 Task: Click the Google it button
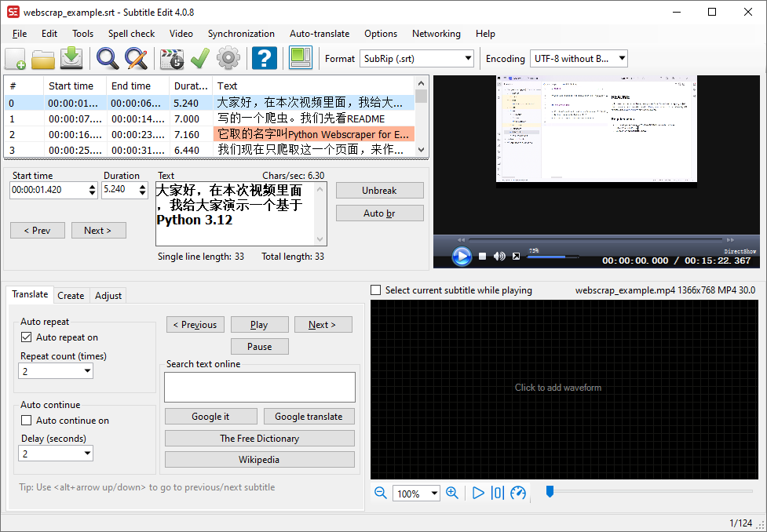pos(211,417)
